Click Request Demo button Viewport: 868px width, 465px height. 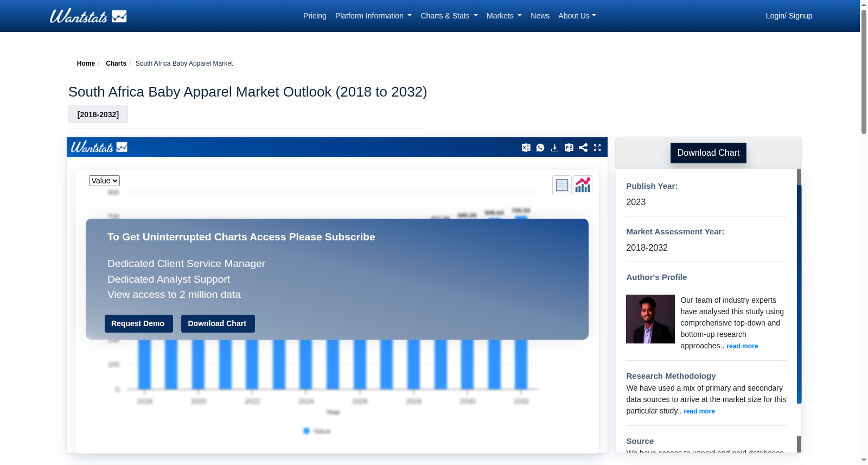[138, 323]
